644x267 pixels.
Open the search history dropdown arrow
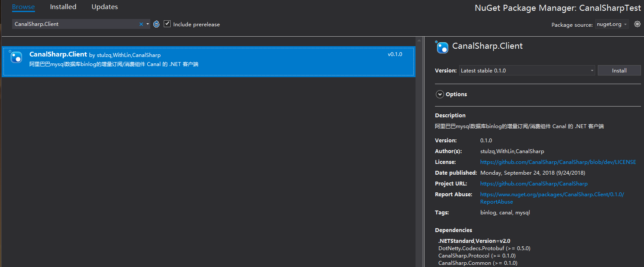[148, 24]
